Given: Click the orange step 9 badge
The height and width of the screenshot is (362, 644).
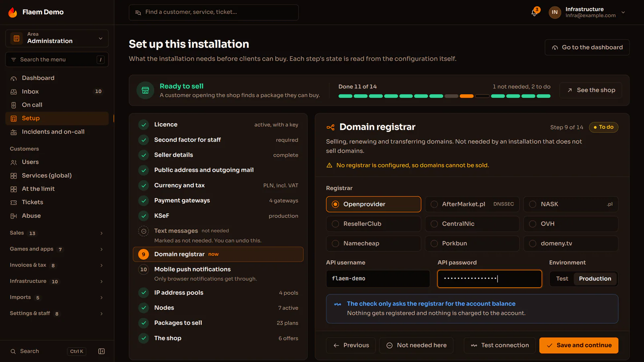Looking at the screenshot, I should point(144,254).
